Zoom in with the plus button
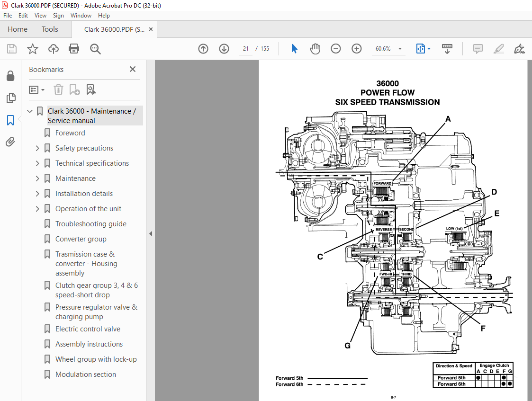 (357, 49)
